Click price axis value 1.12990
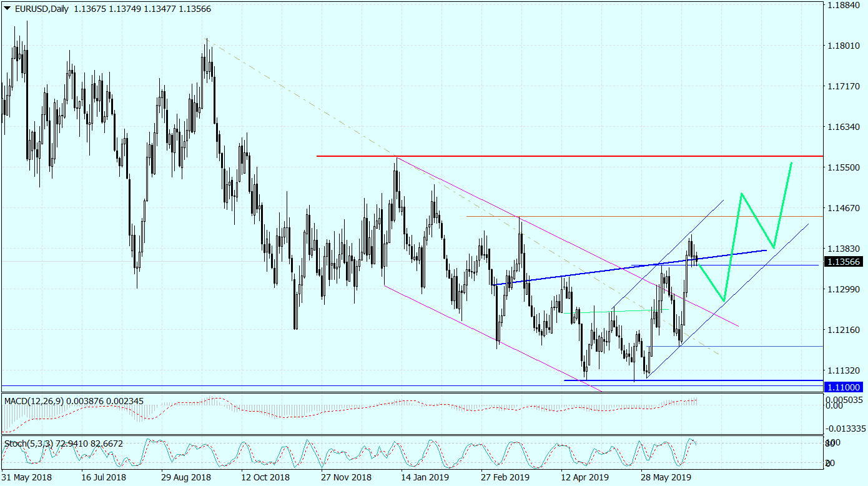The image size is (868, 486). (x=845, y=289)
